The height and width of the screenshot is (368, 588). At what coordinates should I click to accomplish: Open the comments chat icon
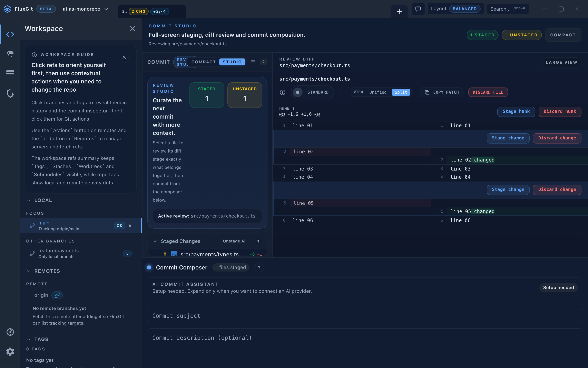(418, 9)
